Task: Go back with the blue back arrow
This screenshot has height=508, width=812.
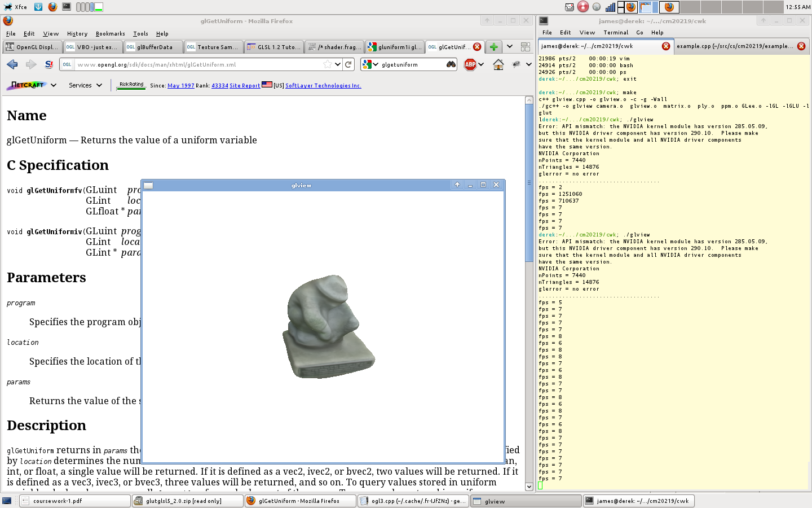Action: pos(12,64)
